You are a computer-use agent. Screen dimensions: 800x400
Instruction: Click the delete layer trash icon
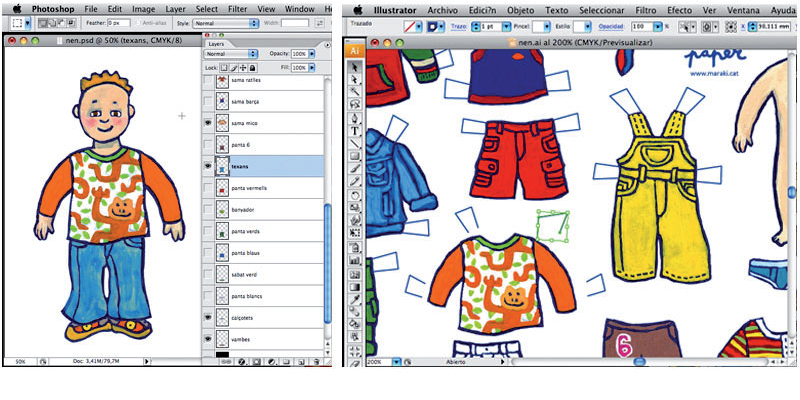[x=316, y=361]
